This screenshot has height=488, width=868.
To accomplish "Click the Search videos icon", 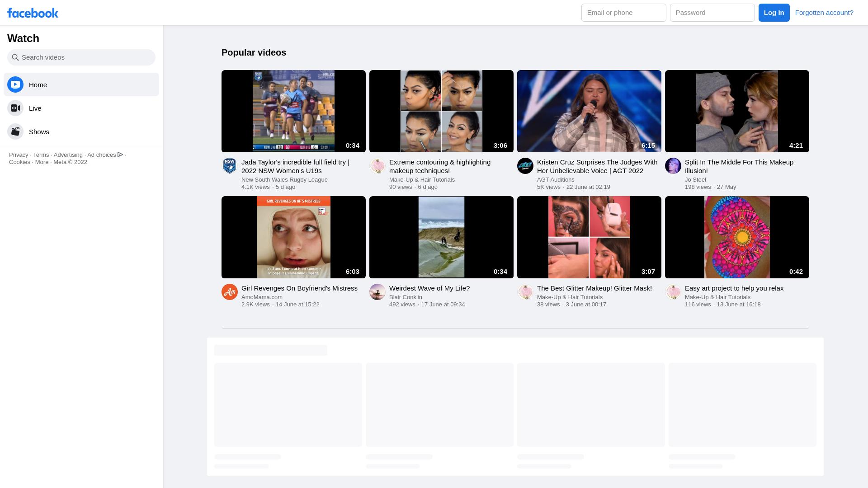I will [x=15, y=57].
